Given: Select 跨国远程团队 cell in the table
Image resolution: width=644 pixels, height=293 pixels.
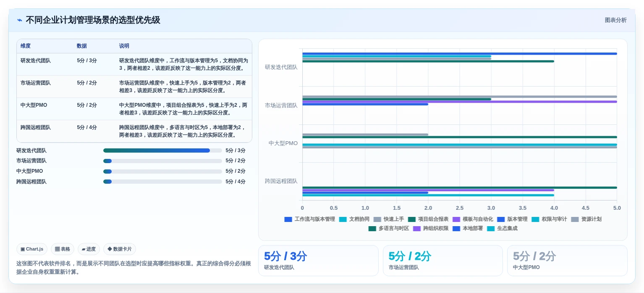Looking at the screenshot, I should 36,127.
